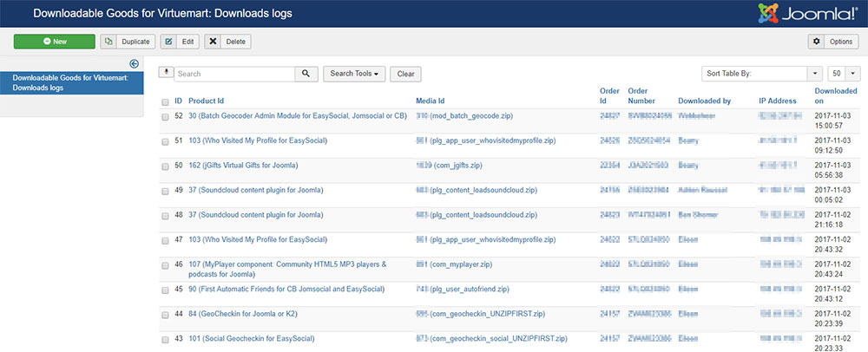Click plg_app_user_whovisitedmyprofile.zip in row 51
868x352 pixels.
click(485, 141)
